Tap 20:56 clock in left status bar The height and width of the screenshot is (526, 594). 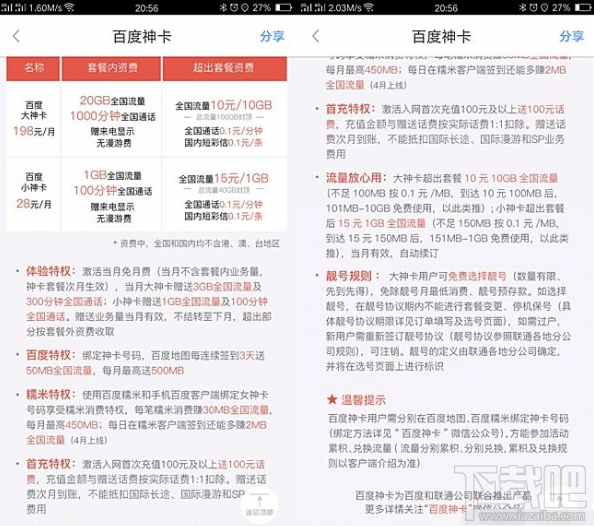[x=147, y=8]
